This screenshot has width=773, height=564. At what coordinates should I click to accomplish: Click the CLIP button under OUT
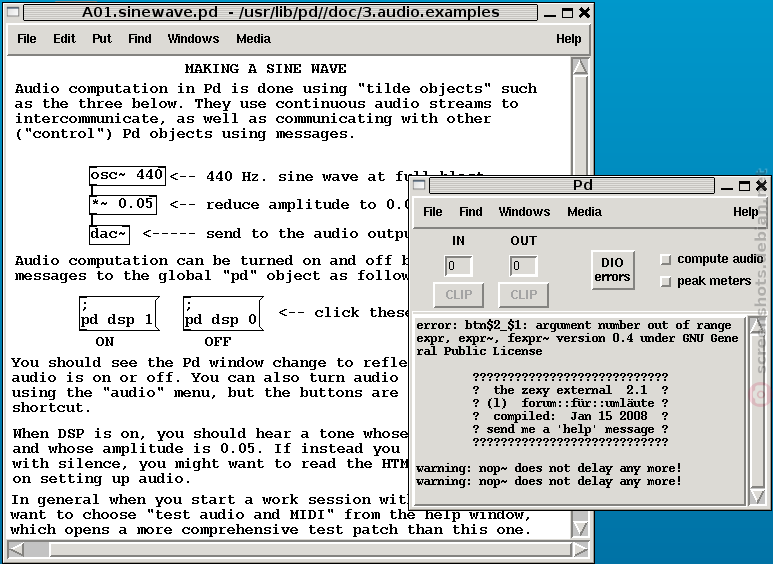[x=524, y=295]
